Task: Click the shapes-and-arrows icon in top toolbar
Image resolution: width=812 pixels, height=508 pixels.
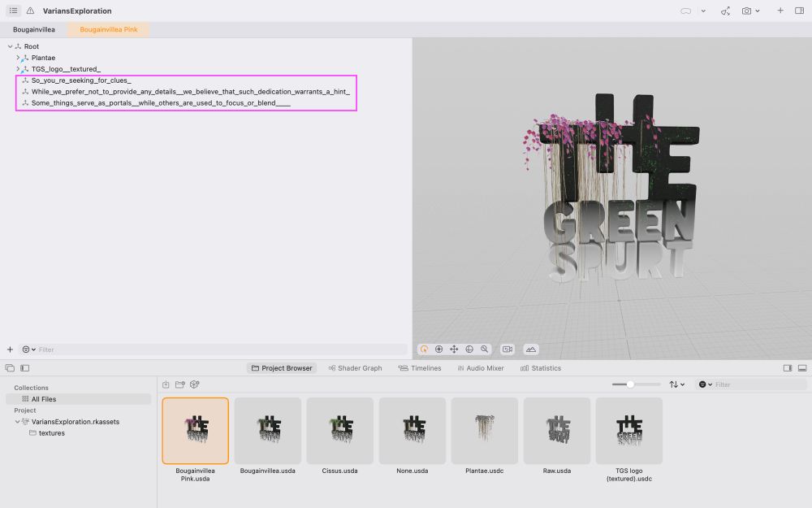Action: (x=725, y=11)
